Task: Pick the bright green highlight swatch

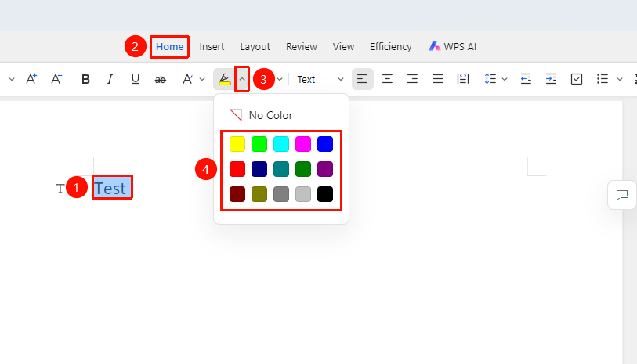Action: click(x=259, y=144)
